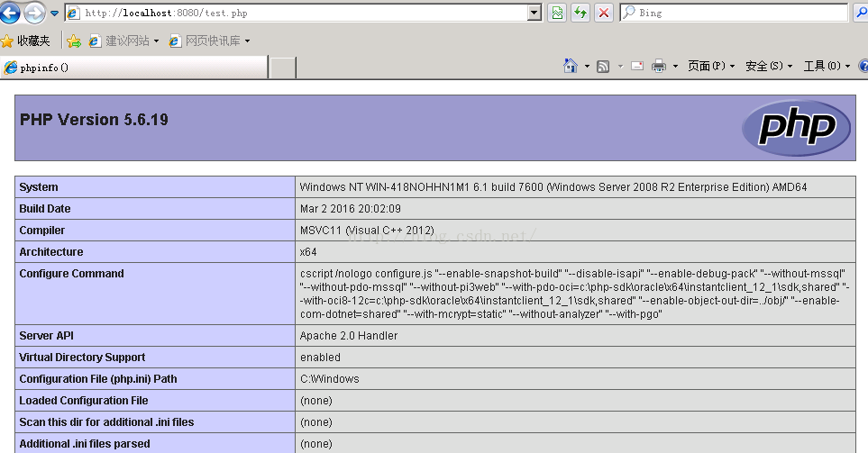
Task: Click the address bar showing localhost:8080/test.php
Action: pos(297,13)
